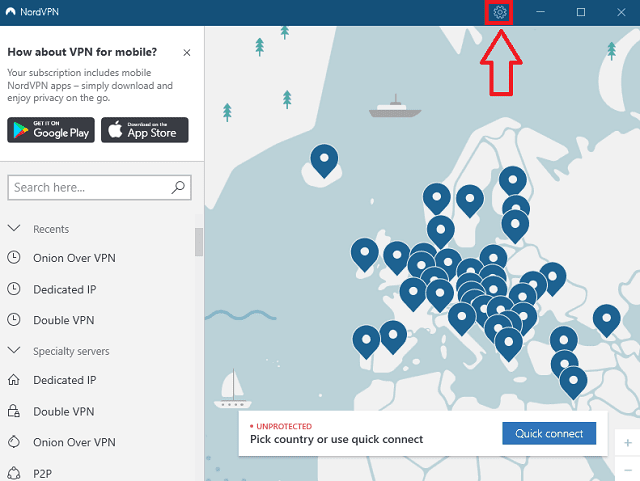
Task: Dismiss the mobile VPN promo banner
Action: click(187, 53)
